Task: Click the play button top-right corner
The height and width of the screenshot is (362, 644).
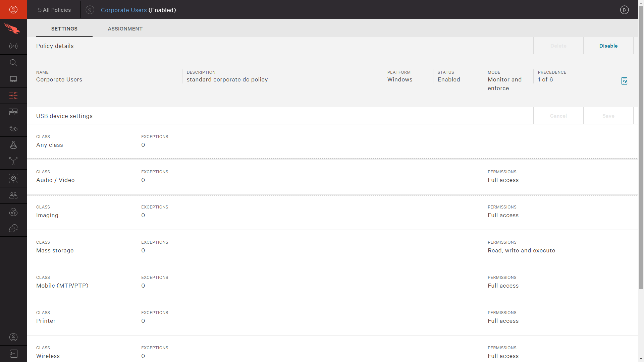Action: (625, 10)
